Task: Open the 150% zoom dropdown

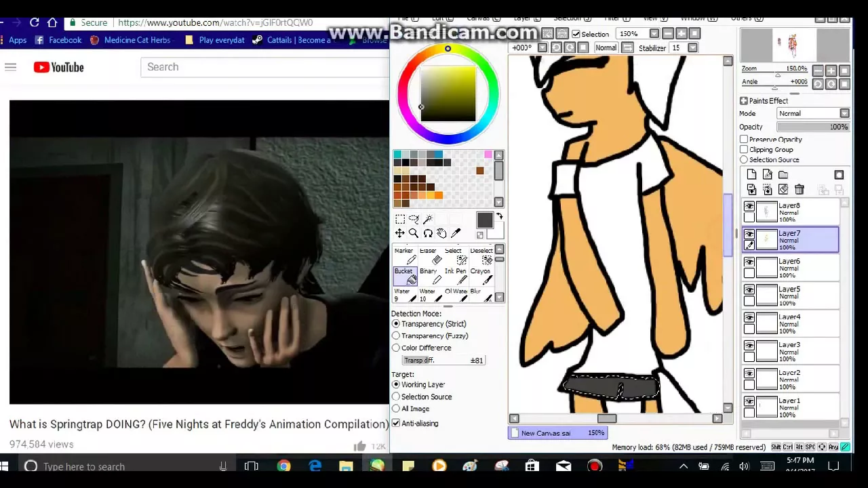Action: point(654,34)
